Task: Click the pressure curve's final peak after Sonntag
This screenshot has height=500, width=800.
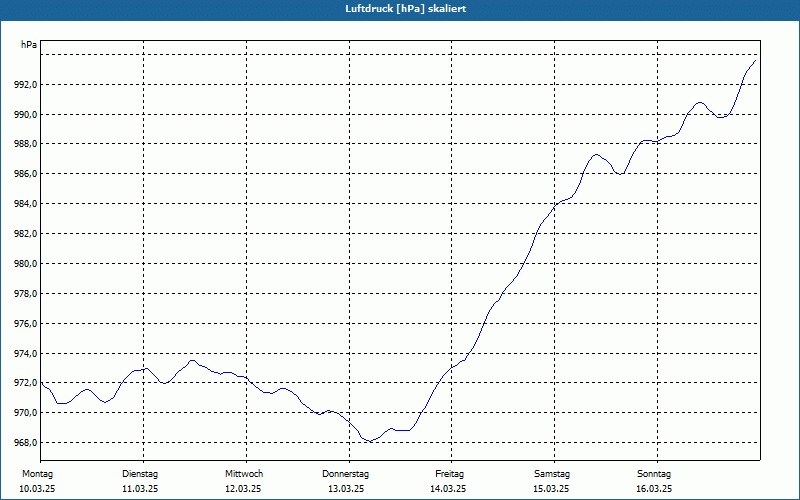Action: (x=755, y=61)
